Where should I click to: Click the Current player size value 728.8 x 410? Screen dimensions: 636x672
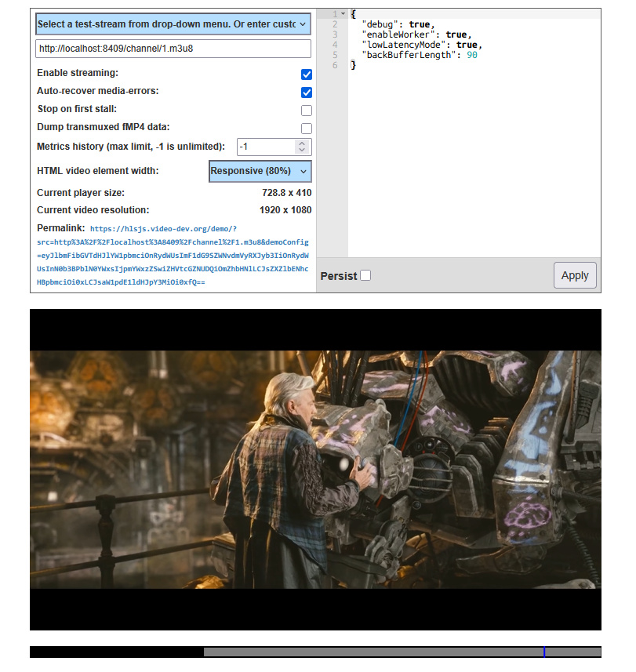click(x=287, y=193)
